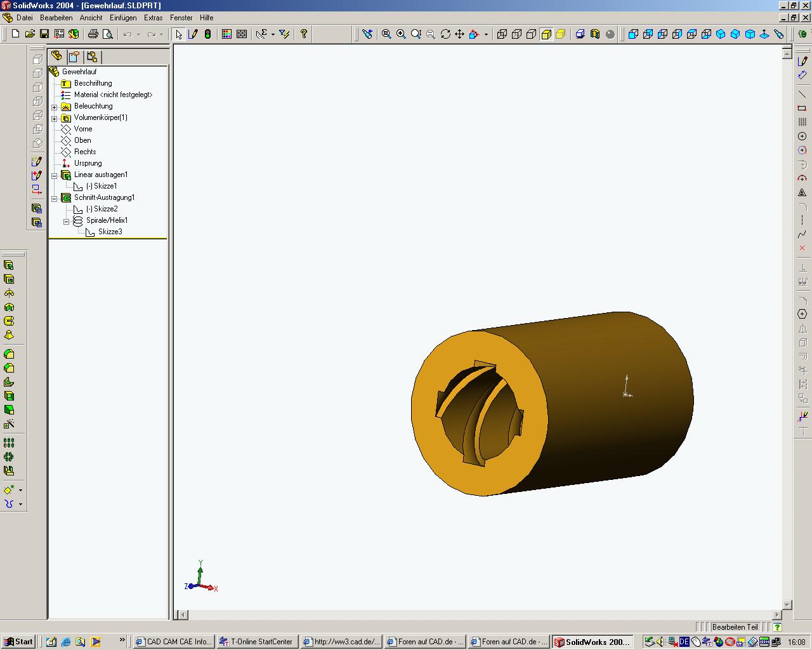The image size is (812, 650).
Task: Click the Zoom In/Out magnifier icon
Action: pos(416,34)
